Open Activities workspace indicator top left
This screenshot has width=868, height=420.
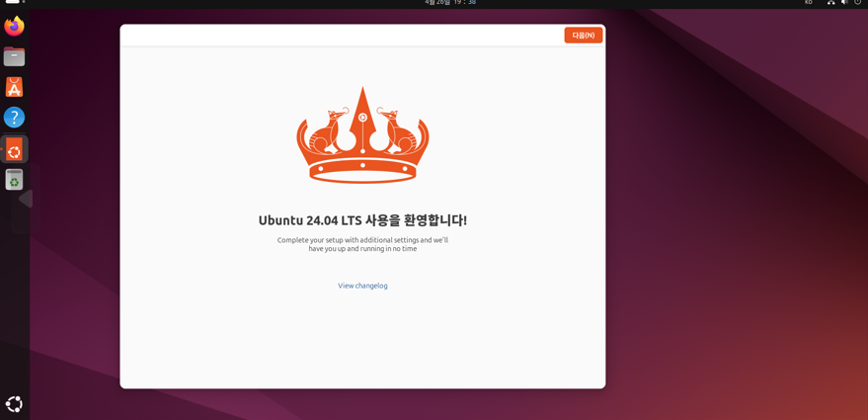click(x=15, y=2)
